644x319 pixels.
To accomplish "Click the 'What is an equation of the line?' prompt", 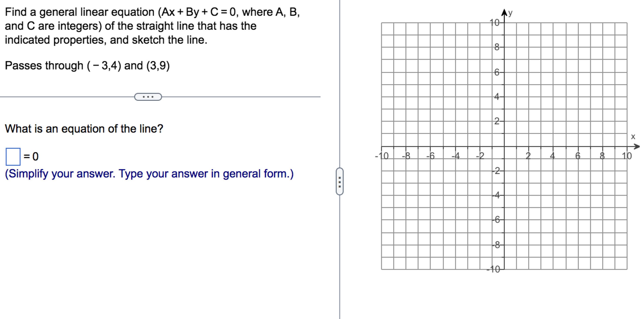I will coord(84,129).
